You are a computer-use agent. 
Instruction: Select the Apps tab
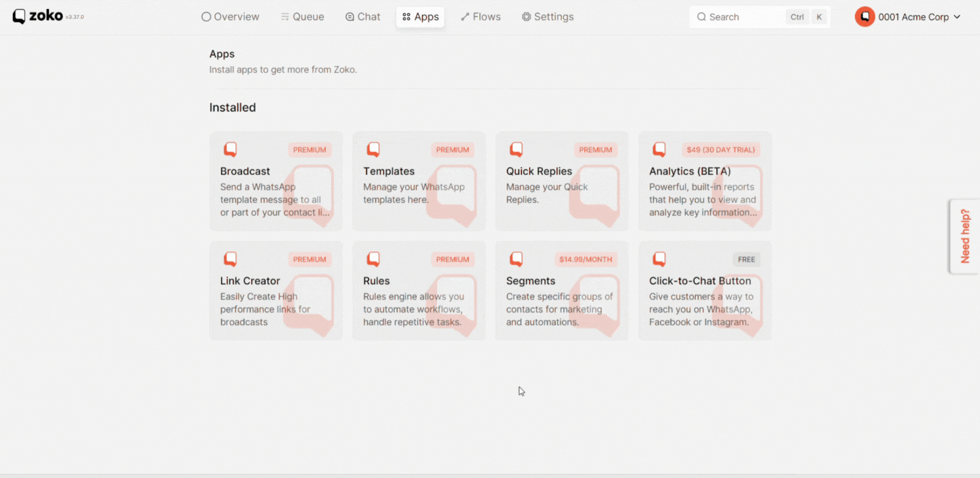[x=421, y=17]
